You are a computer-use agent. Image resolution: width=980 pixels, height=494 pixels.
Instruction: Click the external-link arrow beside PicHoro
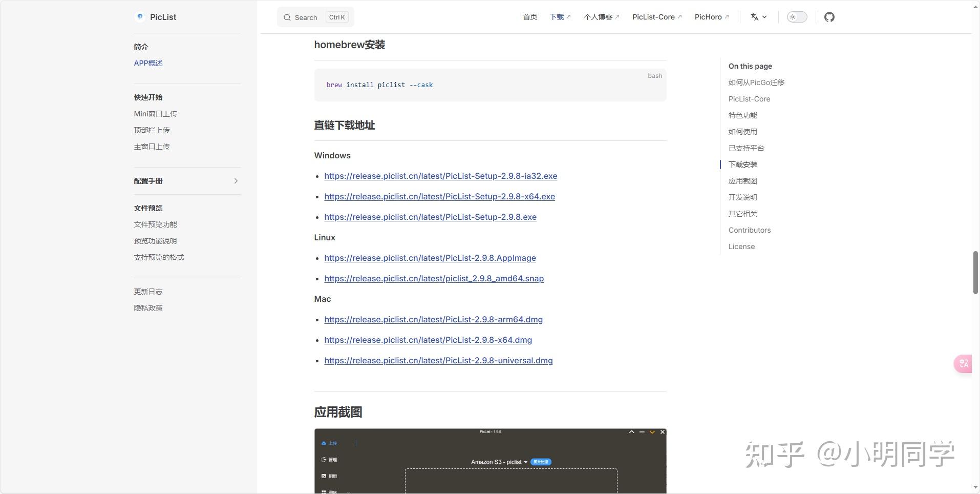point(728,15)
